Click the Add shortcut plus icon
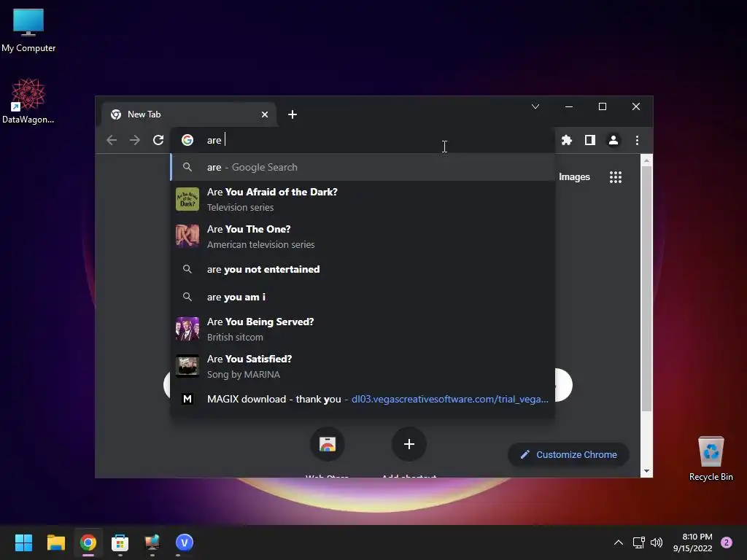This screenshot has height=560, width=747. 409,444
